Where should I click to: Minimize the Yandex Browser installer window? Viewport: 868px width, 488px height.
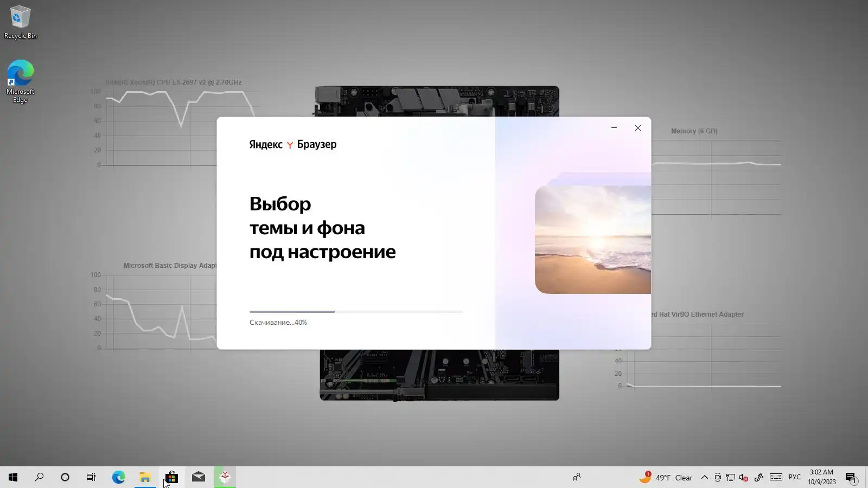point(614,128)
